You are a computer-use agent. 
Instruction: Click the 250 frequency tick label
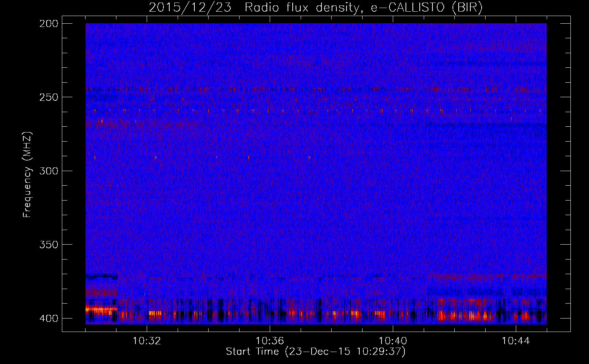coord(49,97)
